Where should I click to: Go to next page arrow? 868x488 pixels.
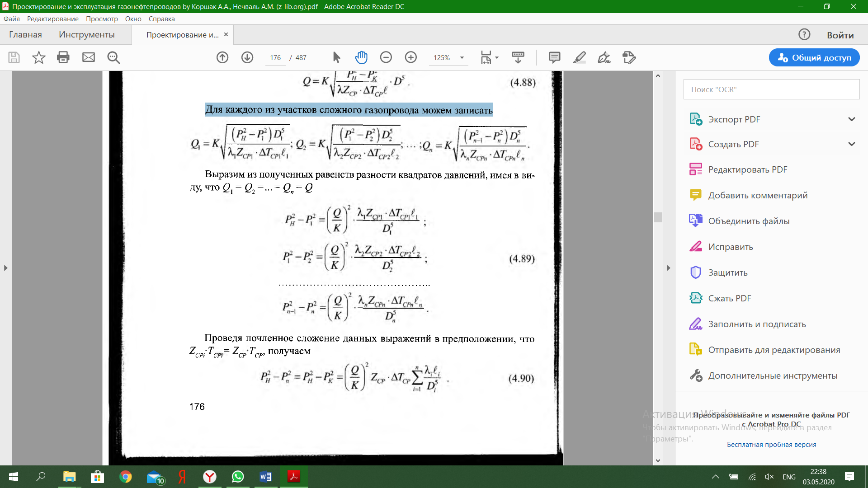(x=247, y=57)
